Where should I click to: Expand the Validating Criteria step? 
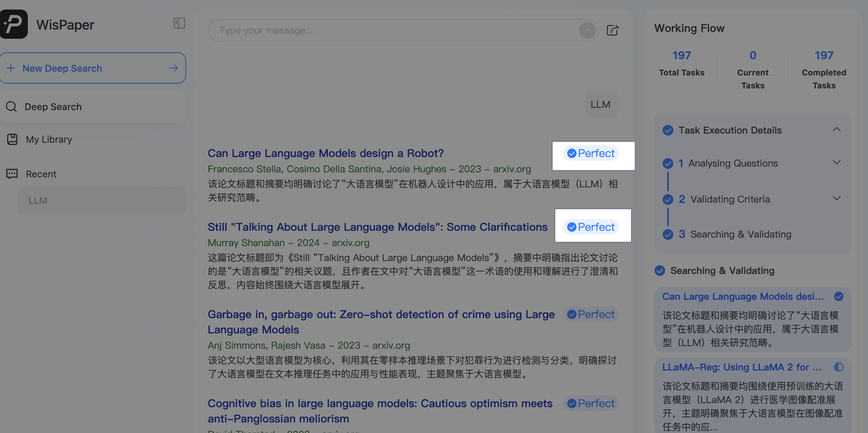(x=837, y=198)
